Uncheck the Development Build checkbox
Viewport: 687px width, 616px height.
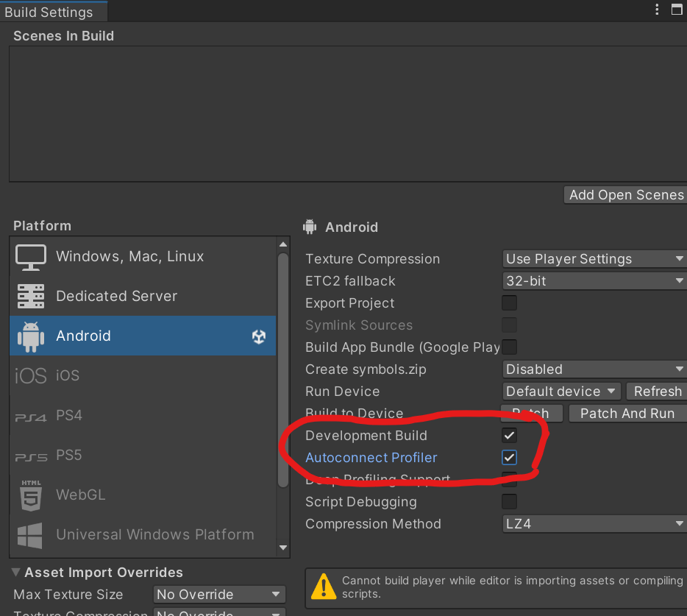pyautogui.click(x=509, y=436)
